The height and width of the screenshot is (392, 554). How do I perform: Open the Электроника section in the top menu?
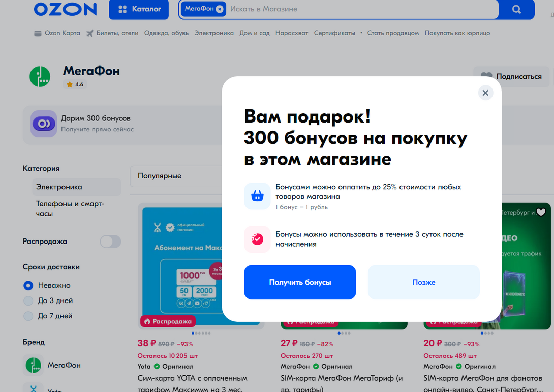[215, 33]
